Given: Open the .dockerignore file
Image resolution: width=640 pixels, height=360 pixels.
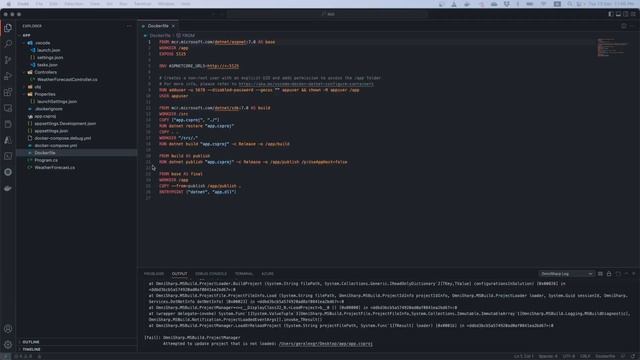Looking at the screenshot, I should tap(49, 109).
